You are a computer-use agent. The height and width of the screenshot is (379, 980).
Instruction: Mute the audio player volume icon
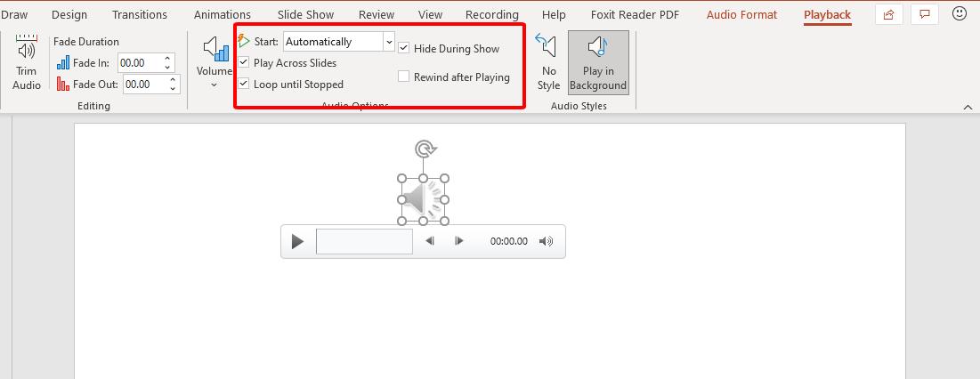point(546,242)
